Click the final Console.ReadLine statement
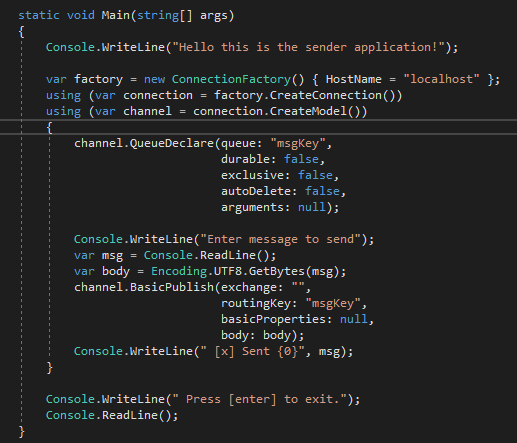 tap(112, 415)
